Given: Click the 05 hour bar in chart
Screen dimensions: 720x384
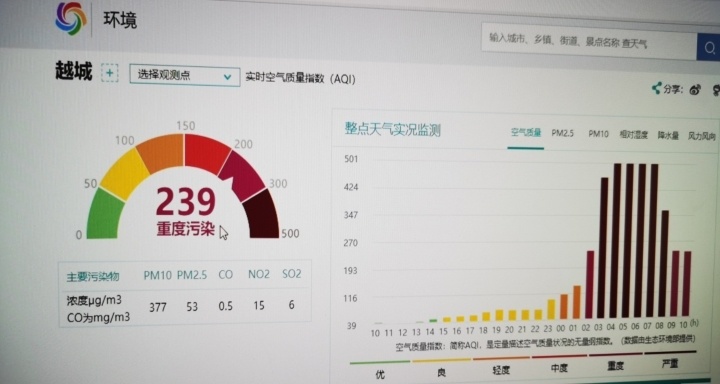Looking at the screenshot, I should 630,241.
